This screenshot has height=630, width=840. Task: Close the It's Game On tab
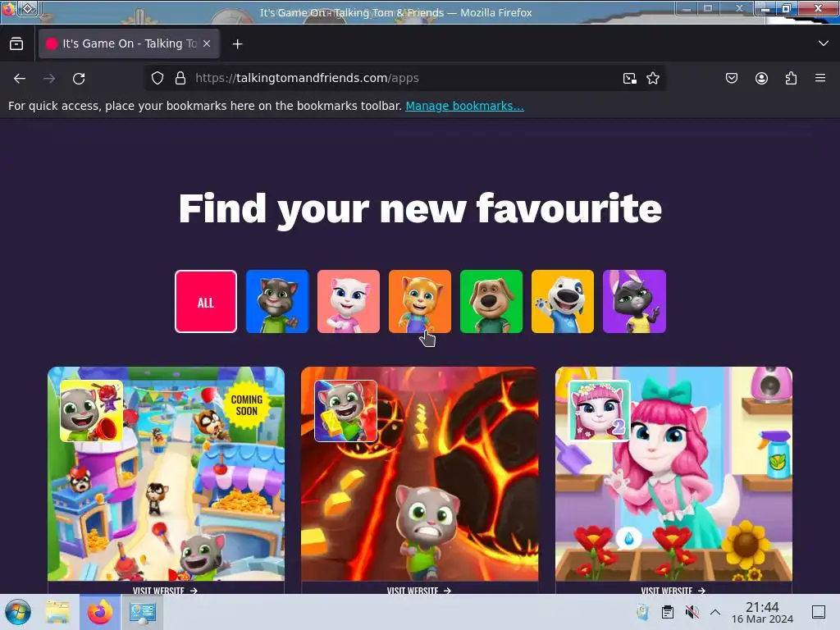pos(207,44)
